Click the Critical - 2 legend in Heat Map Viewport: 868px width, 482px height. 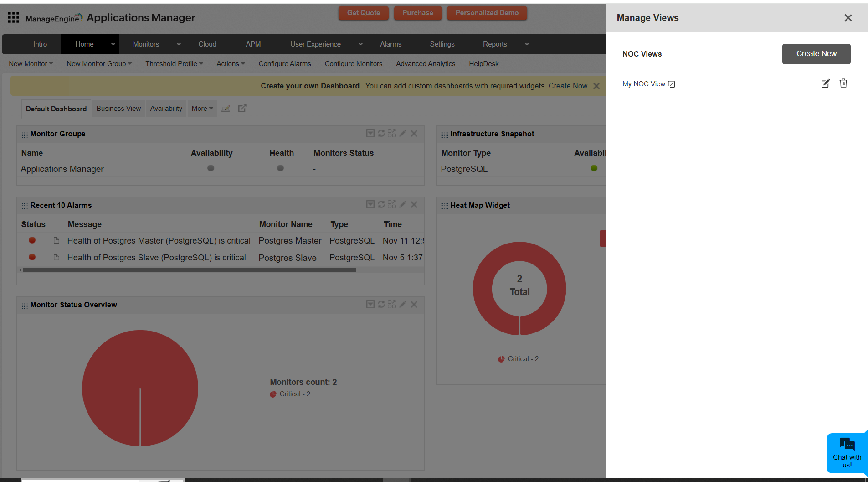519,359
